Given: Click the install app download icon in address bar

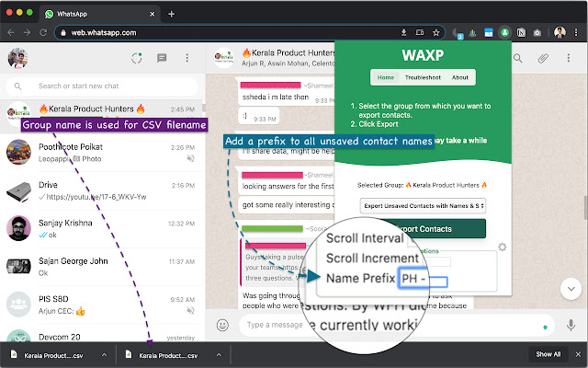Looking at the screenshot, I should click(x=403, y=33).
